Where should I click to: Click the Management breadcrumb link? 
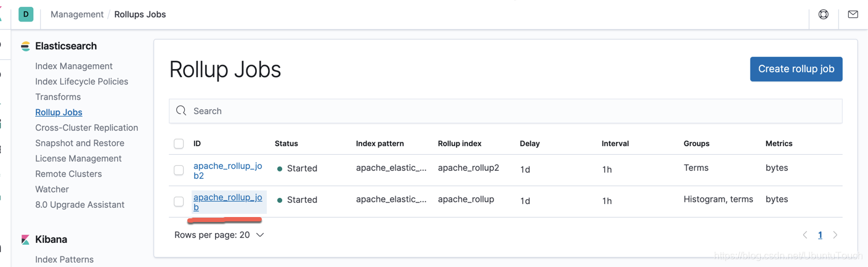coord(77,14)
